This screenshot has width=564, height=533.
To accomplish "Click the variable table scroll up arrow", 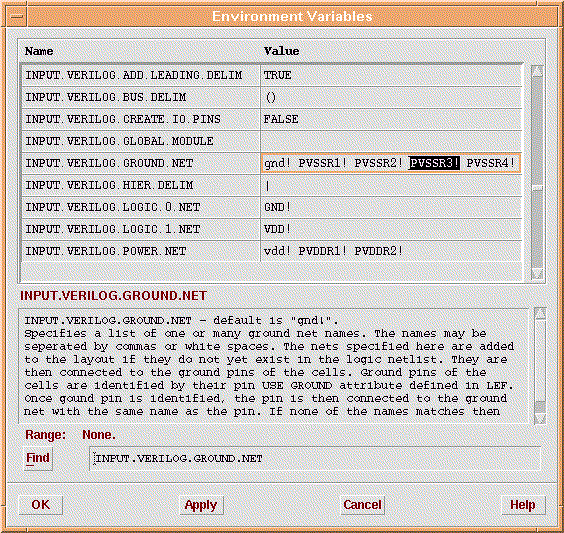I will (x=537, y=71).
